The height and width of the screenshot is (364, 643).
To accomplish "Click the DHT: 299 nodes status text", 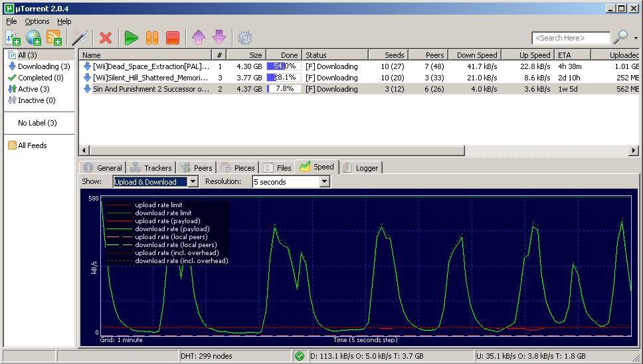I will click(x=207, y=356).
